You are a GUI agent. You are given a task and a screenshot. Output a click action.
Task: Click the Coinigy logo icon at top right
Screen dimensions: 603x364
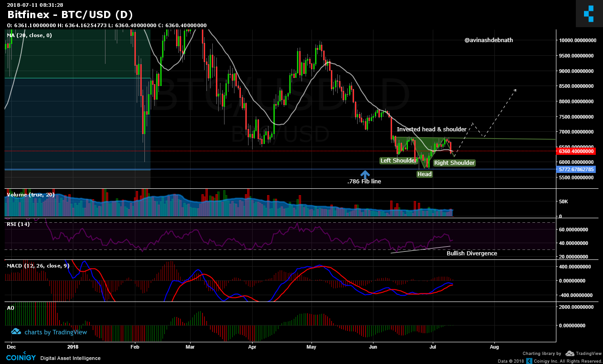589,14
